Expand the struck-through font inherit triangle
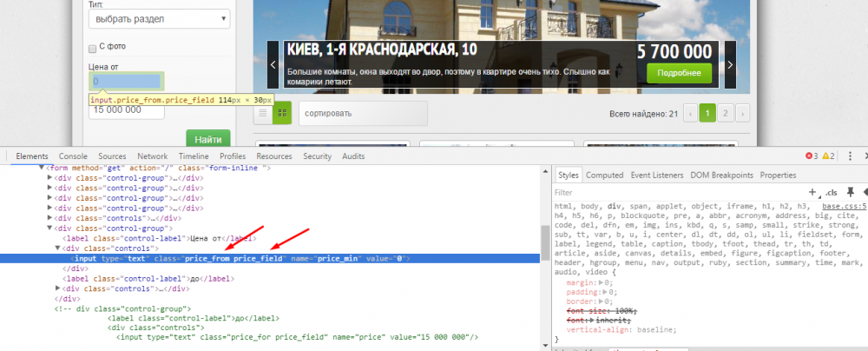Viewport: 868px width, 351px height. (592, 321)
